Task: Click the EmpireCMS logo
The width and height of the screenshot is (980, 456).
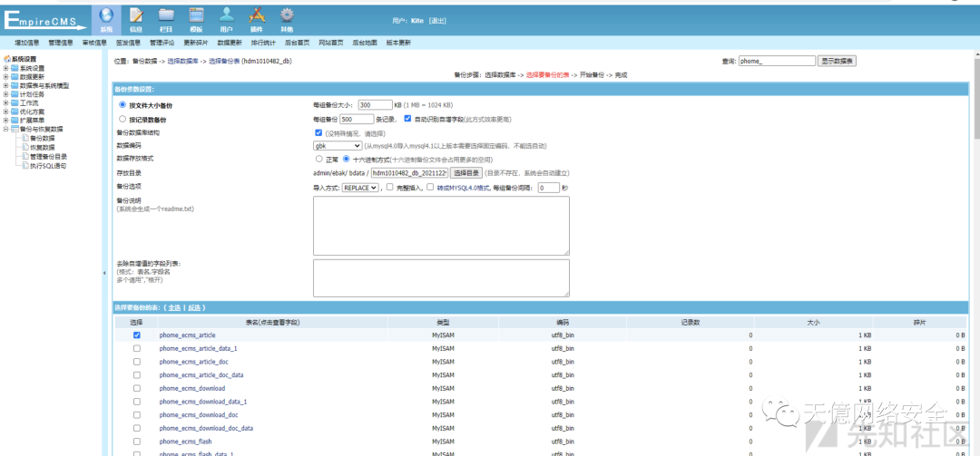Action: (x=47, y=21)
